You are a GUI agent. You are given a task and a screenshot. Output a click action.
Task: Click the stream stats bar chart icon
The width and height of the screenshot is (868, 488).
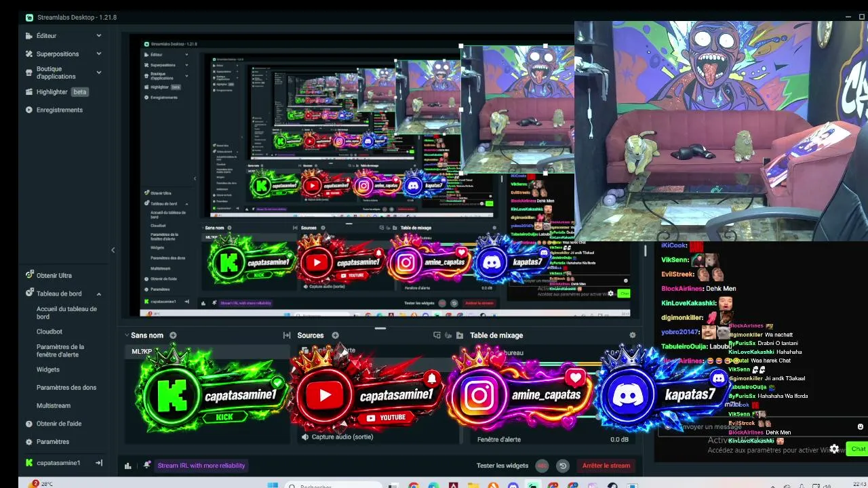[127, 466]
